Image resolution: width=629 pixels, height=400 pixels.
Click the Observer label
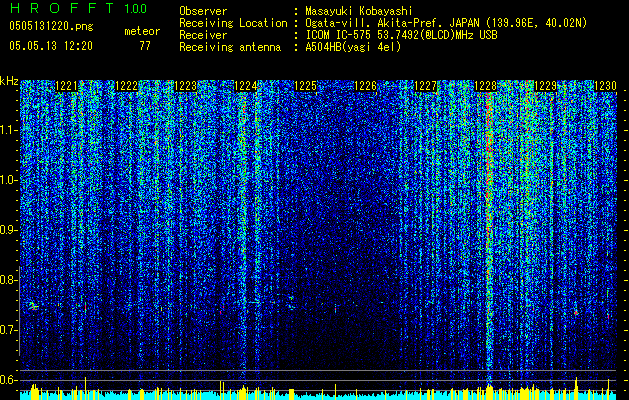[x=203, y=11]
